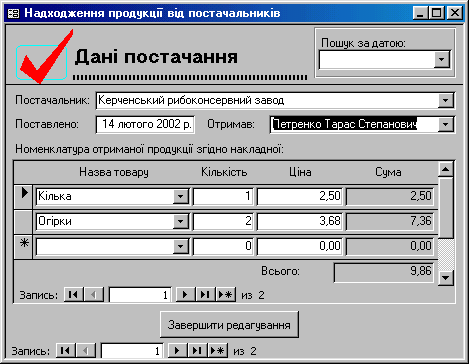The width and height of the screenshot is (469, 364).
Task: Click the subform record number box
Action: [x=140, y=295]
